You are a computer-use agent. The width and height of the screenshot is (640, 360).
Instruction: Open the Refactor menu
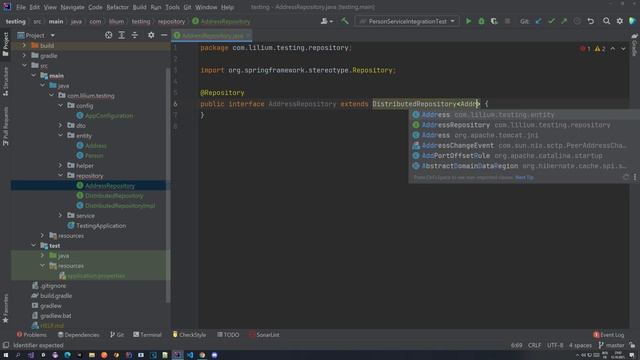pyautogui.click(x=118, y=7)
